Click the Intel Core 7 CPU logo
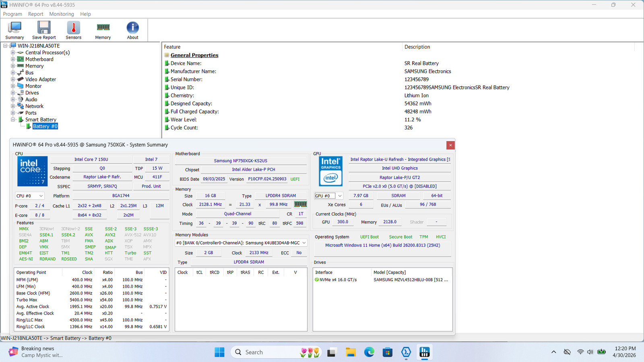 point(33,171)
